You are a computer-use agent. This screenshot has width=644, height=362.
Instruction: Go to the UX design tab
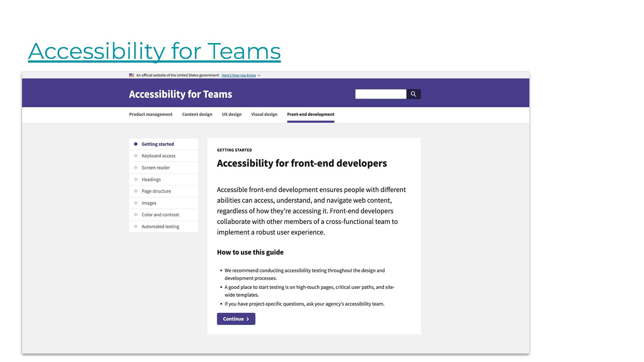coord(231,114)
